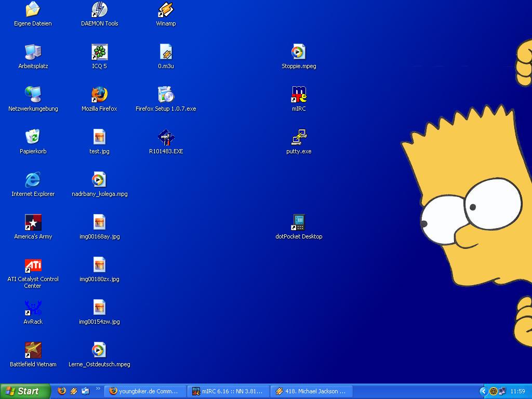Switch to youngbiker.de Firefox taskbar button

(145, 391)
